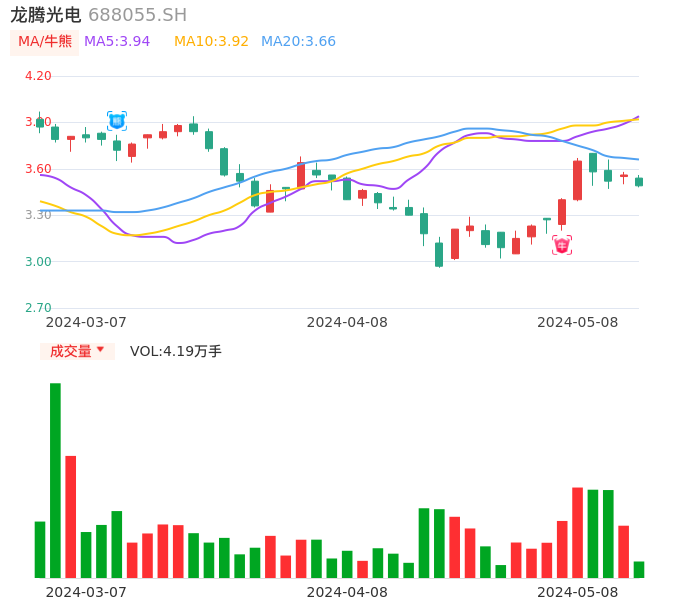Click the 龙腾光电 stock name
This screenshot has height=606, width=686.
46,15
